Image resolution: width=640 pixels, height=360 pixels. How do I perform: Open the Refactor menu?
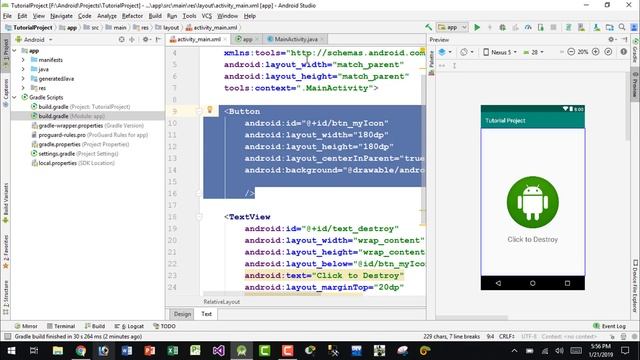(132, 16)
